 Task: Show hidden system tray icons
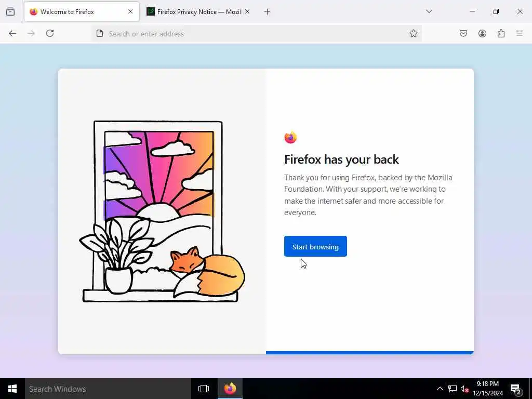pyautogui.click(x=440, y=389)
